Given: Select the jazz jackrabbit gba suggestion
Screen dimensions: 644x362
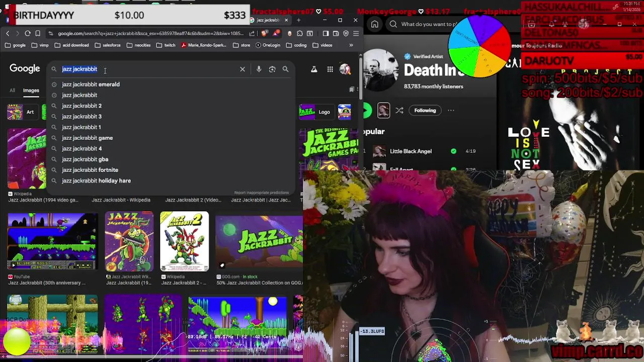Looking at the screenshot, I should pos(171,159).
